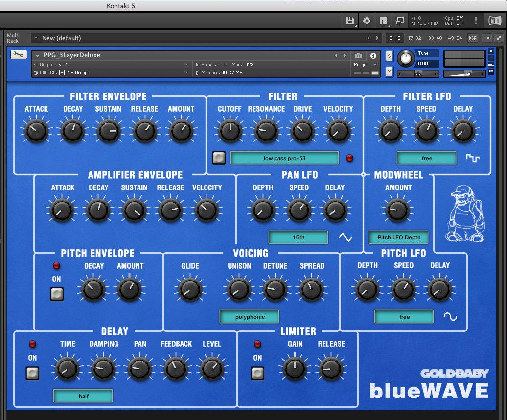Open workspace layout panel icon
507x420 pixels.
(384, 21)
